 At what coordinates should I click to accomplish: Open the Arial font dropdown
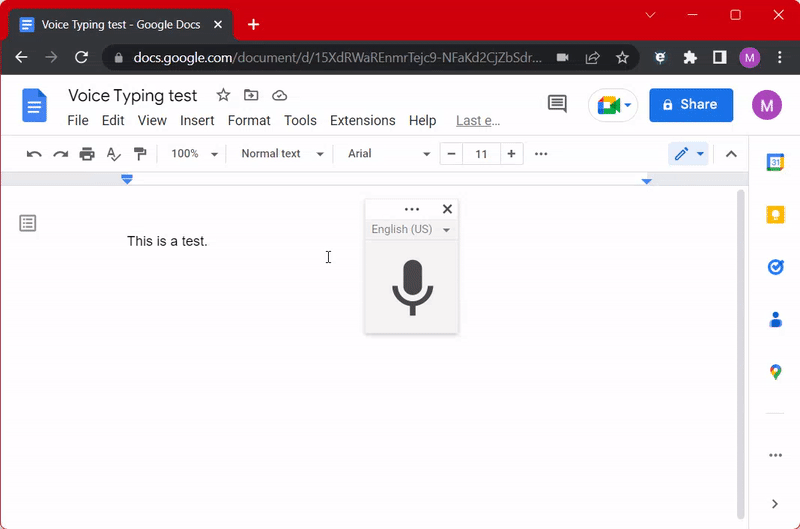[x=388, y=154]
